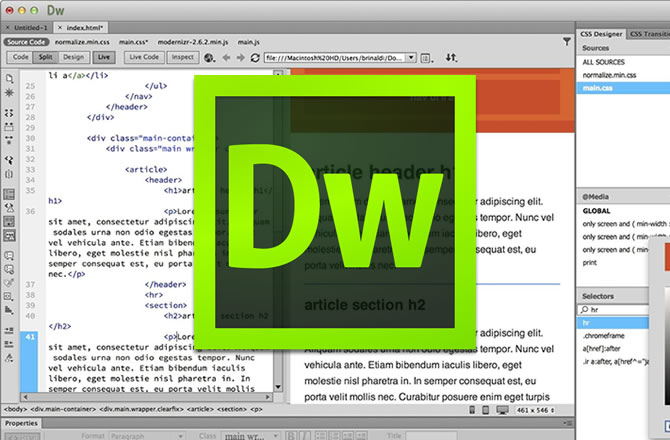This screenshot has width=670, height=440.
Task: Select the parent tag
Action: [9, 160]
